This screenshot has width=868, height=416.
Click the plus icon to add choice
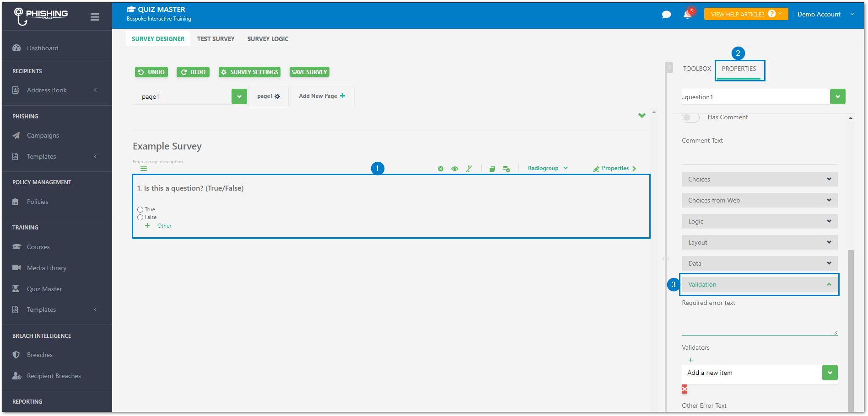(147, 226)
